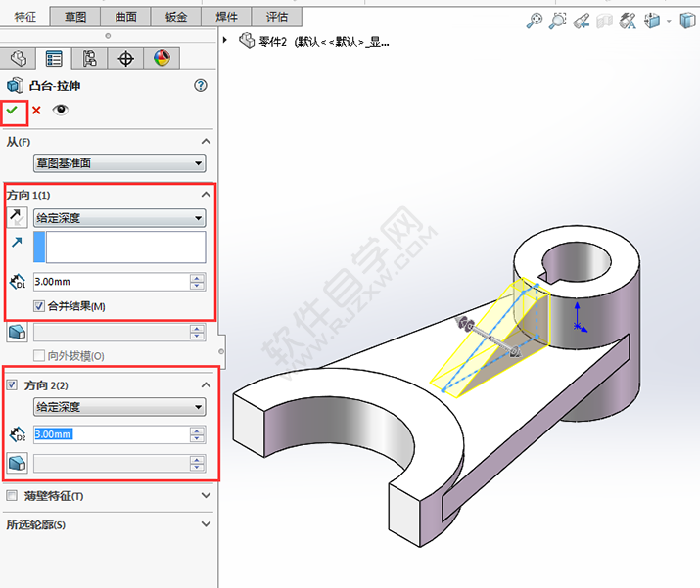Switch to 草图 tab

click(75, 17)
